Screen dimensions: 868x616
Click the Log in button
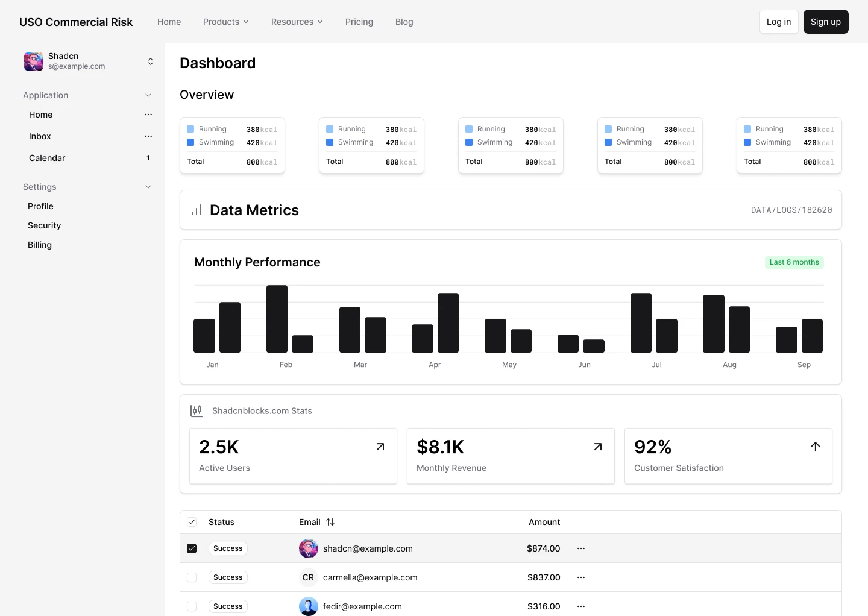click(779, 22)
